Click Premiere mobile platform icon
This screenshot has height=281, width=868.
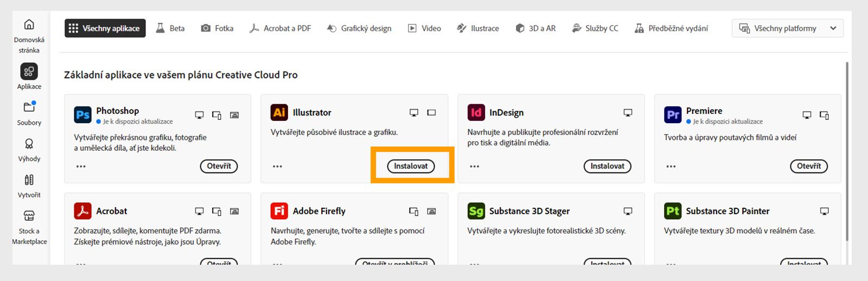[824, 115]
